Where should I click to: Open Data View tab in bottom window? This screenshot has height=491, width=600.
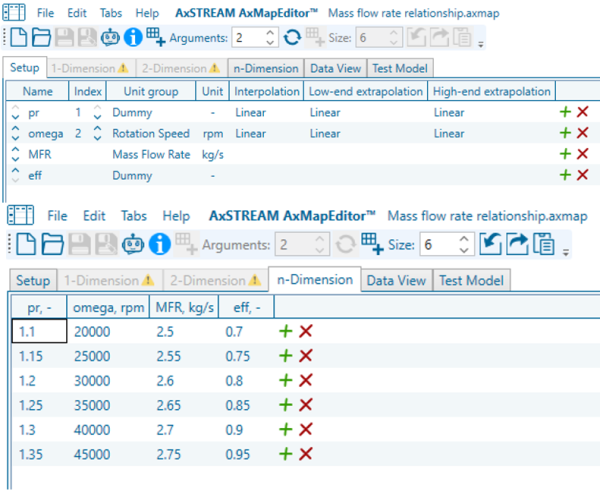396,281
